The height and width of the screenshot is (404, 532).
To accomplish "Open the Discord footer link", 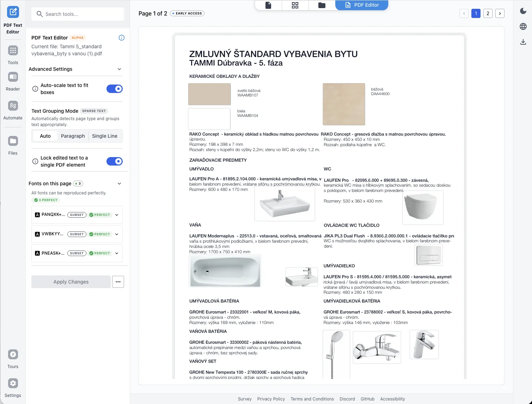I will click(347, 399).
